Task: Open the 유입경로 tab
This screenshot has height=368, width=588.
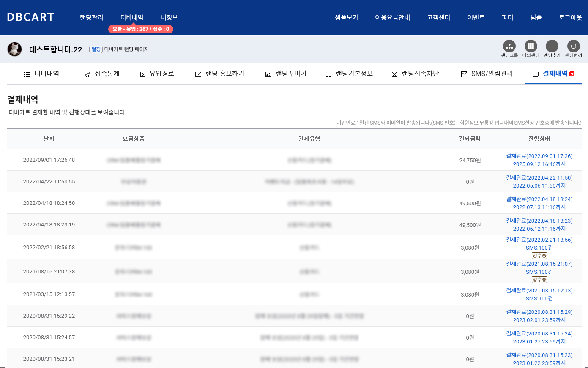Action: pyautogui.click(x=157, y=74)
